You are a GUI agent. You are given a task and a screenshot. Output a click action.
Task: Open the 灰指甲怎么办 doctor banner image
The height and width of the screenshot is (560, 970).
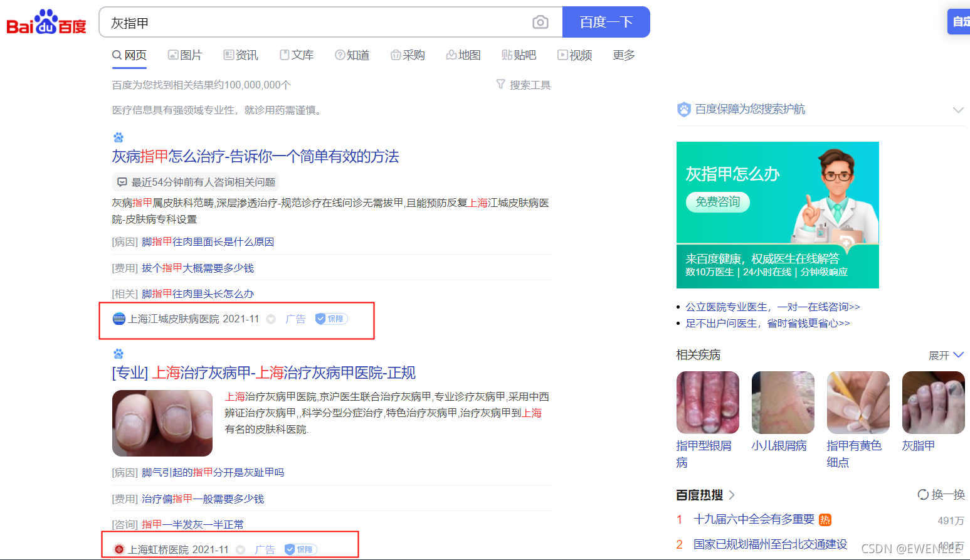778,215
